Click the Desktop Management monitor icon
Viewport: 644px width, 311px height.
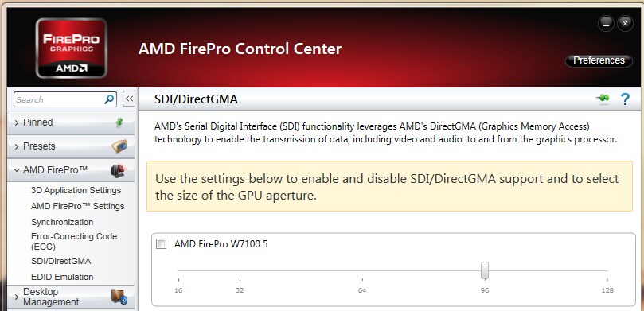click(x=119, y=297)
